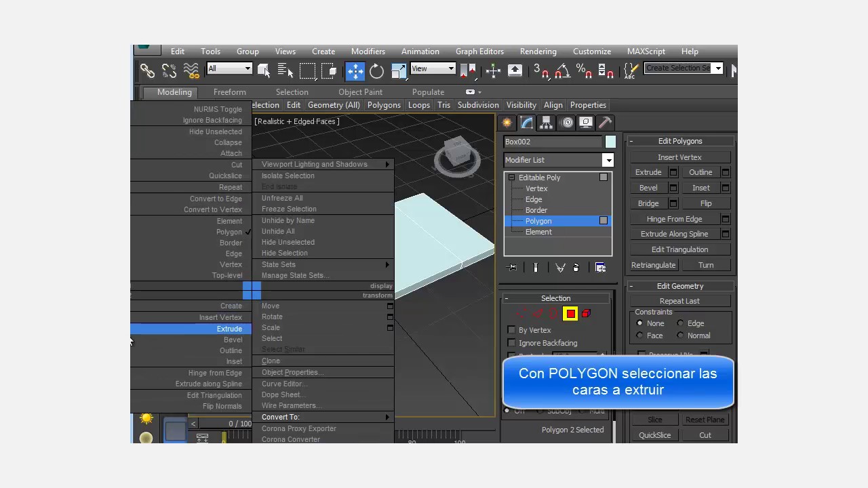Image resolution: width=868 pixels, height=488 pixels.
Task: Activate the Select and Rotate tool
Action: 377,70
